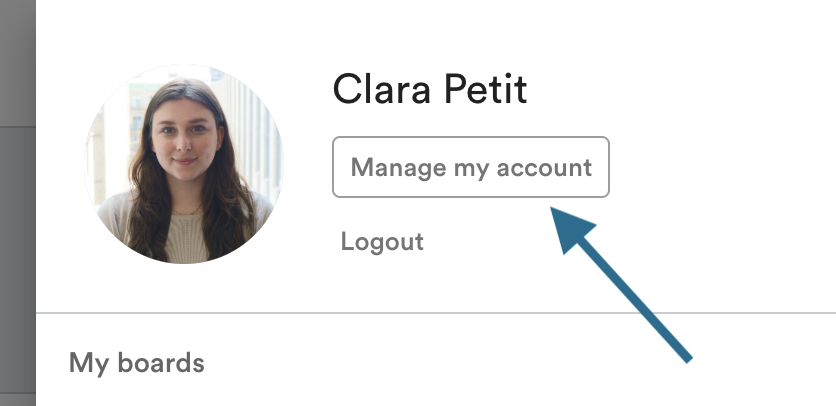
Task: Open the "My boards" section
Action: point(137,362)
